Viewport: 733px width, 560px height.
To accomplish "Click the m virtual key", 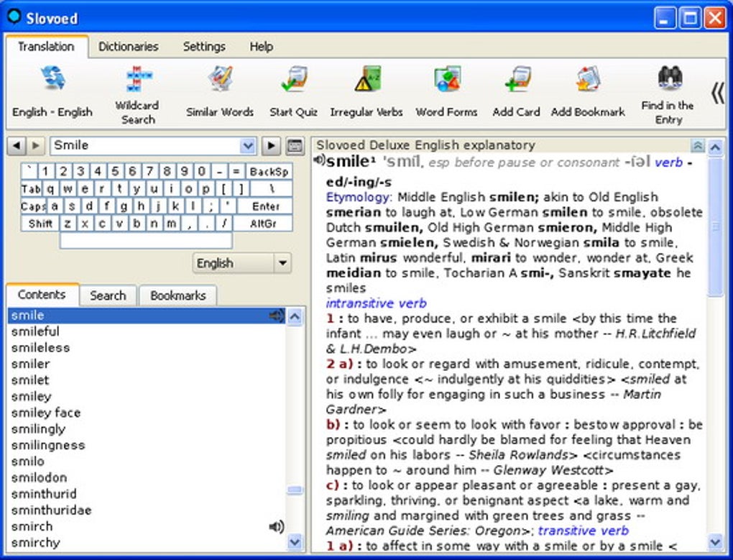I will [172, 224].
